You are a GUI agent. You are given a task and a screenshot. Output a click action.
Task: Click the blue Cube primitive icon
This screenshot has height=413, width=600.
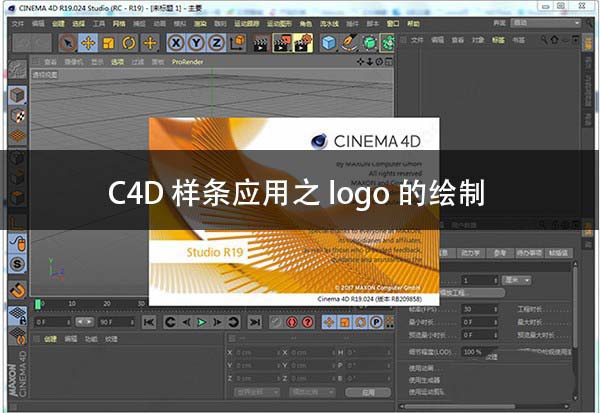pos(329,43)
